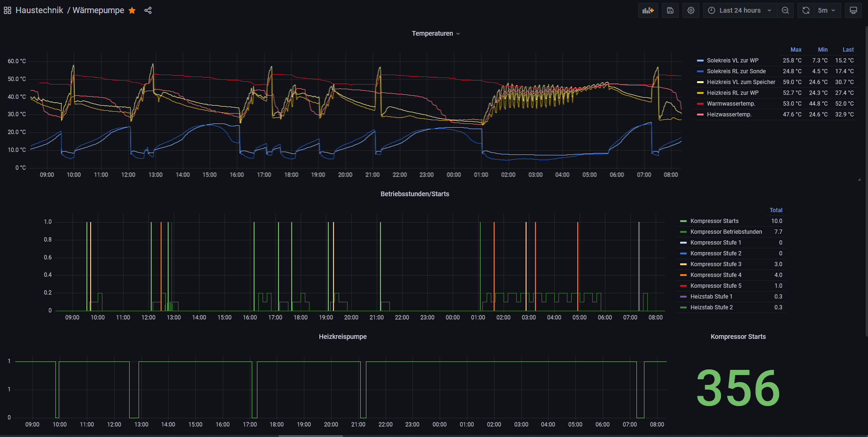Change color of Heizstab Stufe 1 swatch
The width and height of the screenshot is (868, 437).
click(x=683, y=297)
